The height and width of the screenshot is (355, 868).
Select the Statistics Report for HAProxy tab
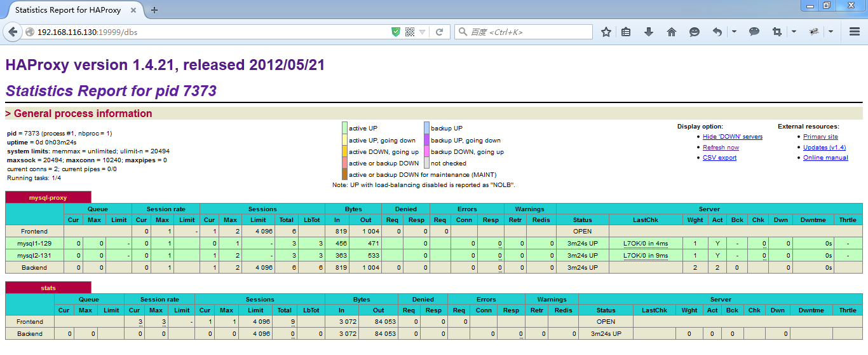(x=74, y=10)
